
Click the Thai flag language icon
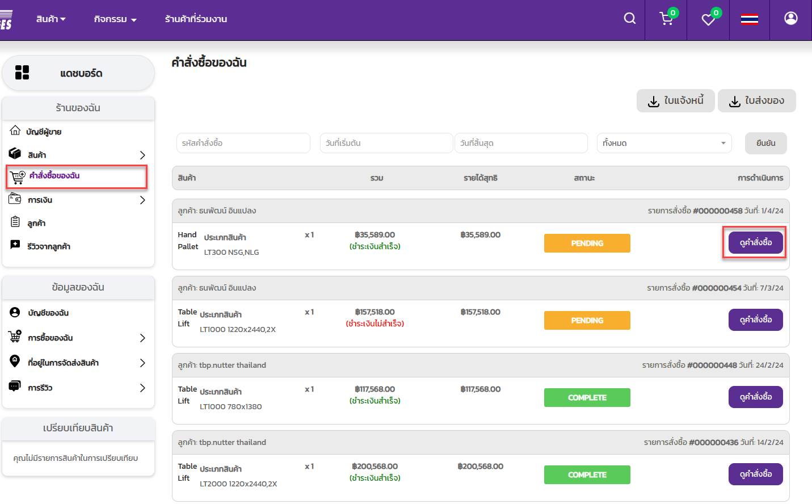pyautogui.click(x=749, y=19)
